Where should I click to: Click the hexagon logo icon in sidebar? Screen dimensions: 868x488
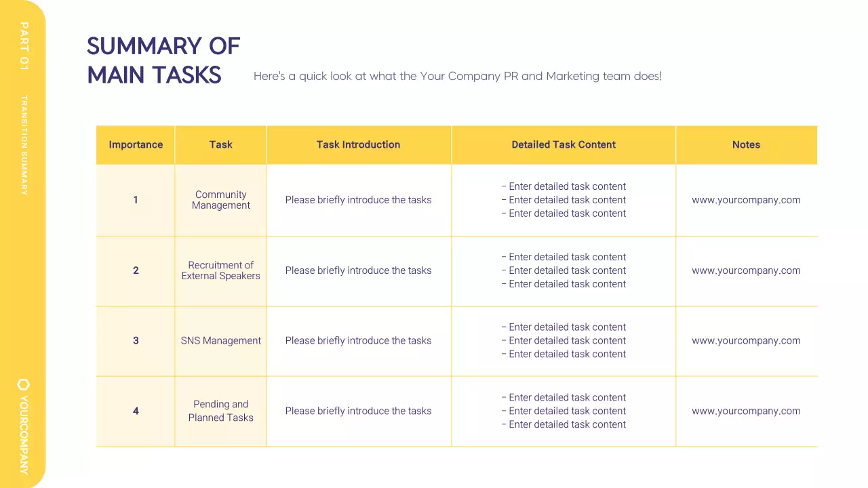pyautogui.click(x=24, y=384)
